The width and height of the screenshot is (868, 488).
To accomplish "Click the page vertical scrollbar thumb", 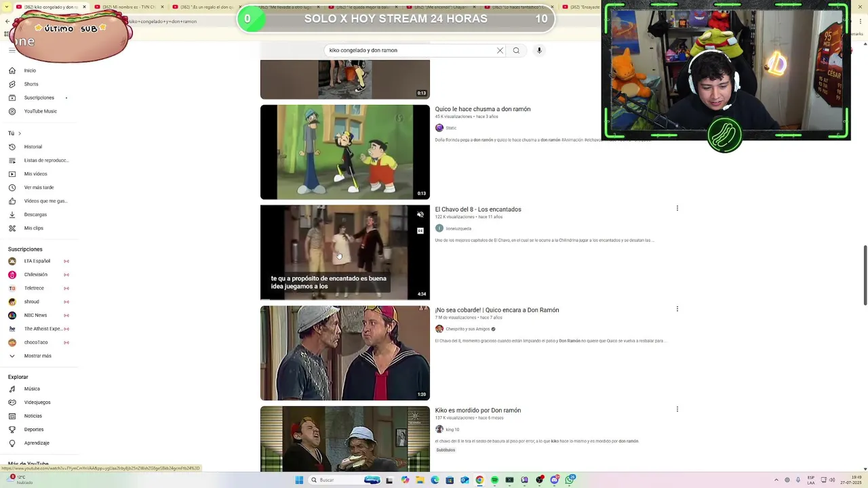I will click(865, 275).
